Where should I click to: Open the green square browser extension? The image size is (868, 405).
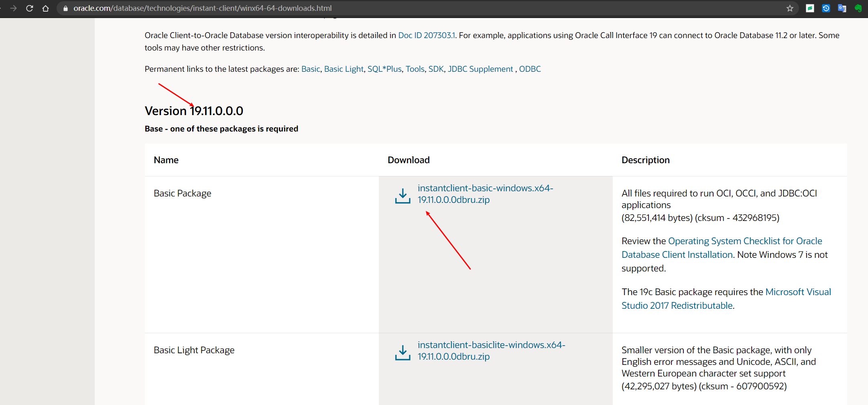(x=810, y=8)
